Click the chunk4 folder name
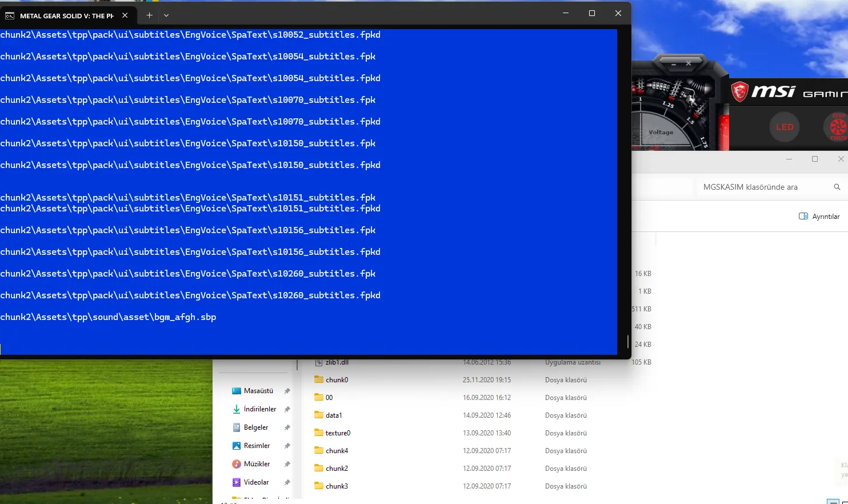 [x=337, y=451]
